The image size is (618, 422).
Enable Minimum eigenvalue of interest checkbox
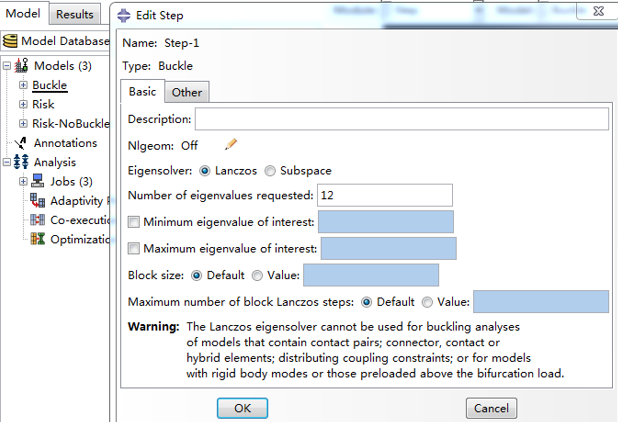coord(135,222)
